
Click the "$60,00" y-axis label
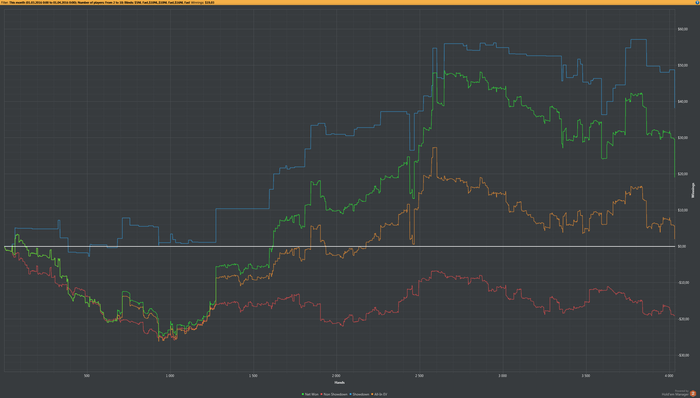683,29
